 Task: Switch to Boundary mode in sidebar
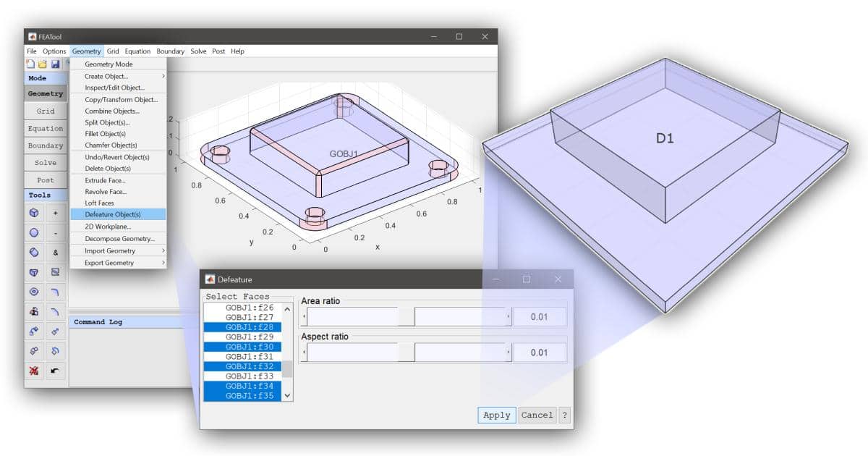coord(46,145)
